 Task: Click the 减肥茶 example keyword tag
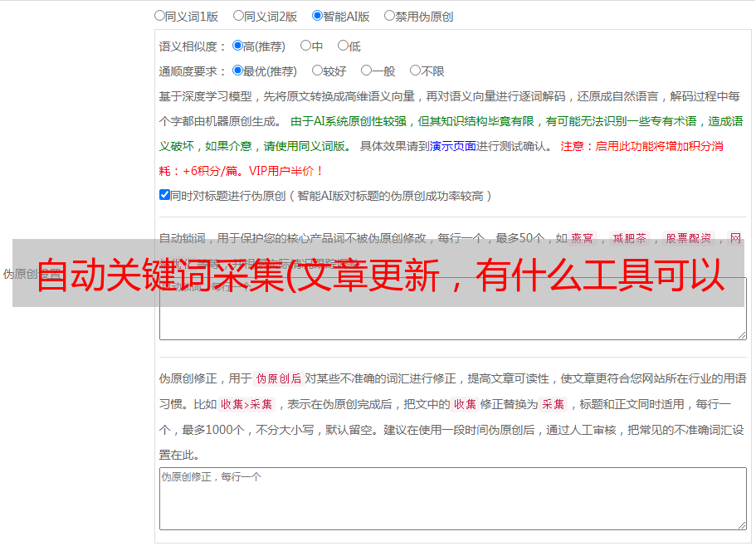pos(630,238)
